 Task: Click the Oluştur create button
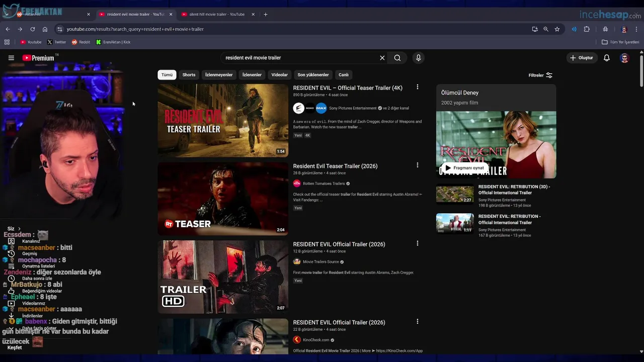tap(581, 58)
